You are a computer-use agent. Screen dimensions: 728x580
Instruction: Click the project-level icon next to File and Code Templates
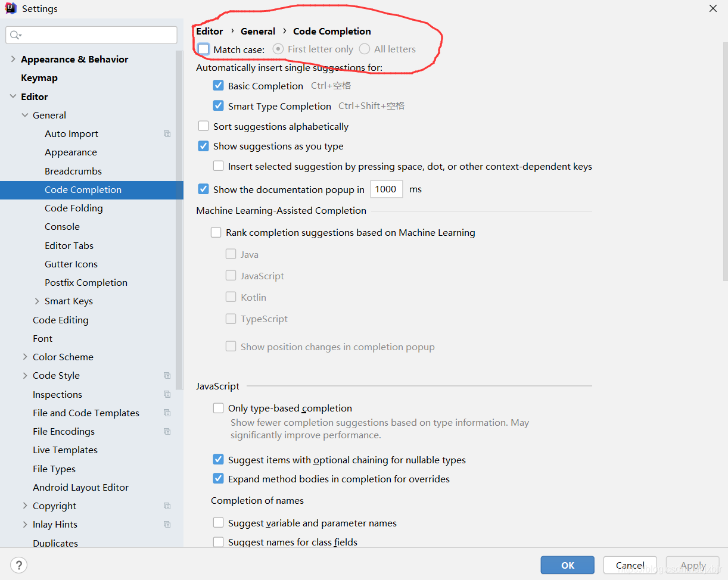[x=167, y=413]
